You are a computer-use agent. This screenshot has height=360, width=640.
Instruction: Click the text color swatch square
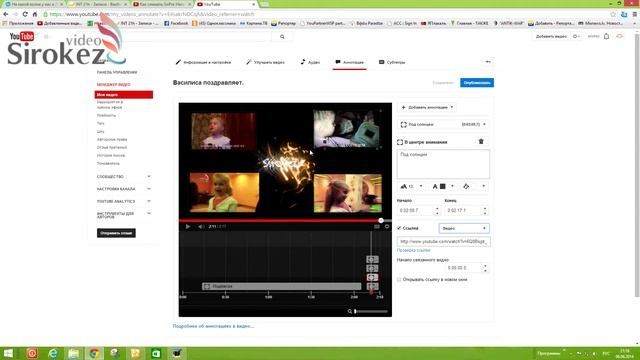442,187
